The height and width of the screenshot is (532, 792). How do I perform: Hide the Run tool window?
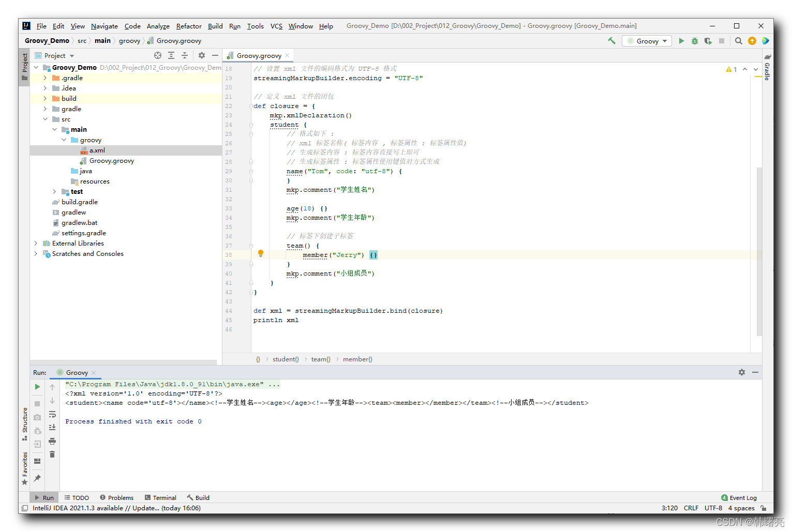tap(755, 372)
